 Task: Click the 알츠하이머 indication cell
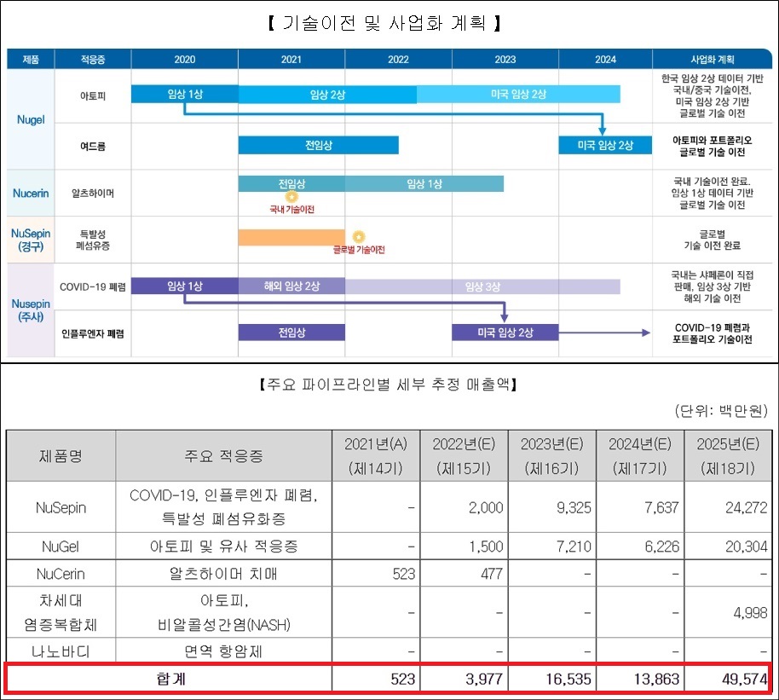[x=93, y=193]
